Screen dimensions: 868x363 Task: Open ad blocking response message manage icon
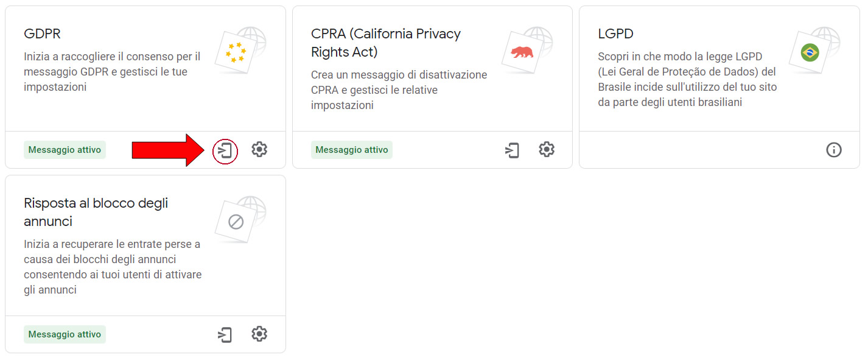coord(225,334)
